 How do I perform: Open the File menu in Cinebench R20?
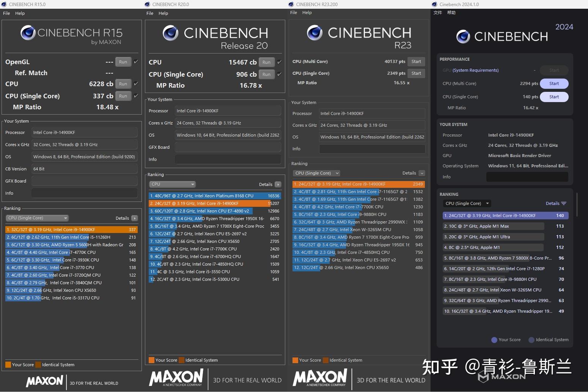click(x=150, y=13)
